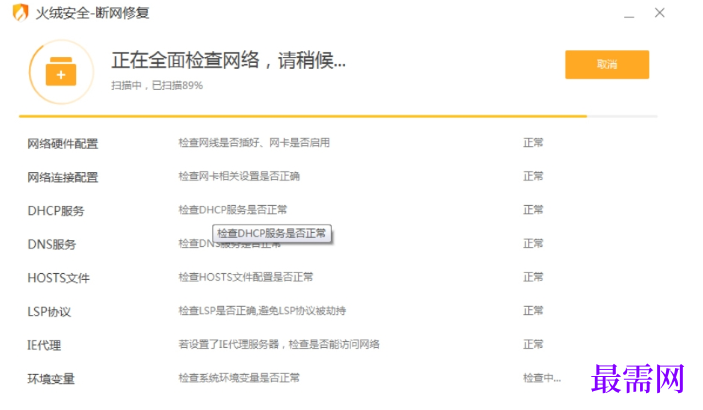Click the 检查中... status for 环境变量

pos(542,378)
